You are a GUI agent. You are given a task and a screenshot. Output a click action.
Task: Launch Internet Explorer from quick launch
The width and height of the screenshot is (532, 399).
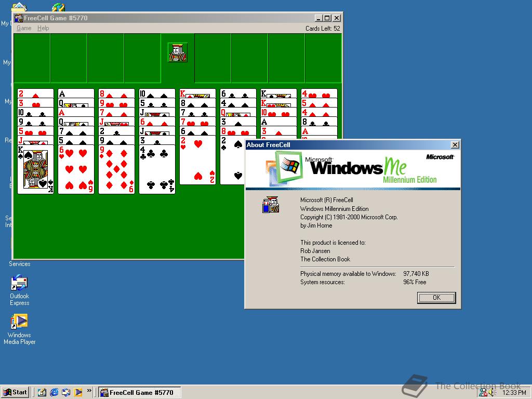pyautogui.click(x=54, y=392)
